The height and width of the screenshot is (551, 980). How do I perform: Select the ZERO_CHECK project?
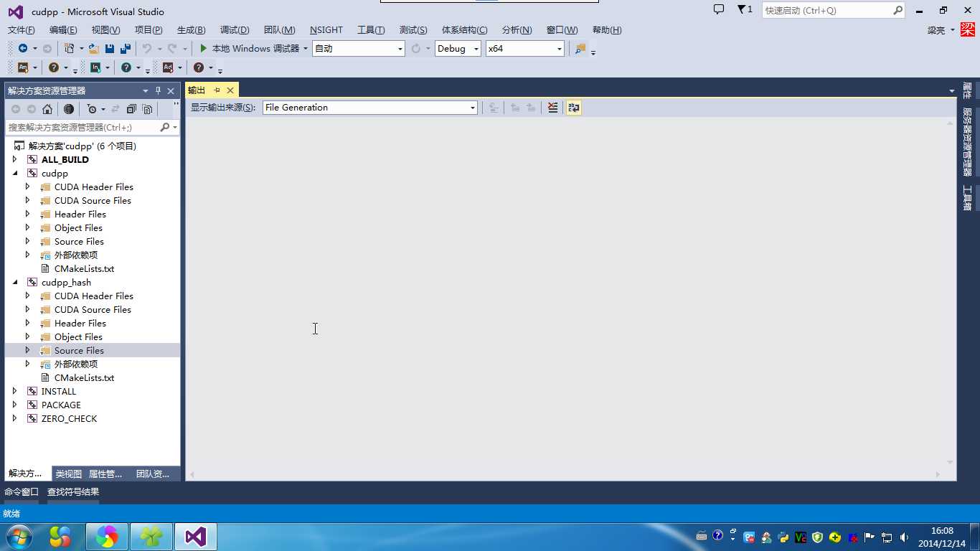(x=69, y=418)
